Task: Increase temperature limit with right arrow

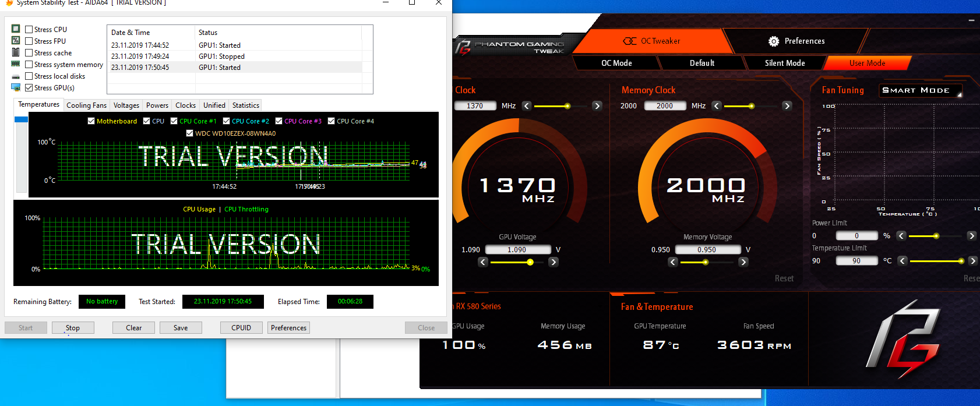Action: (x=972, y=261)
